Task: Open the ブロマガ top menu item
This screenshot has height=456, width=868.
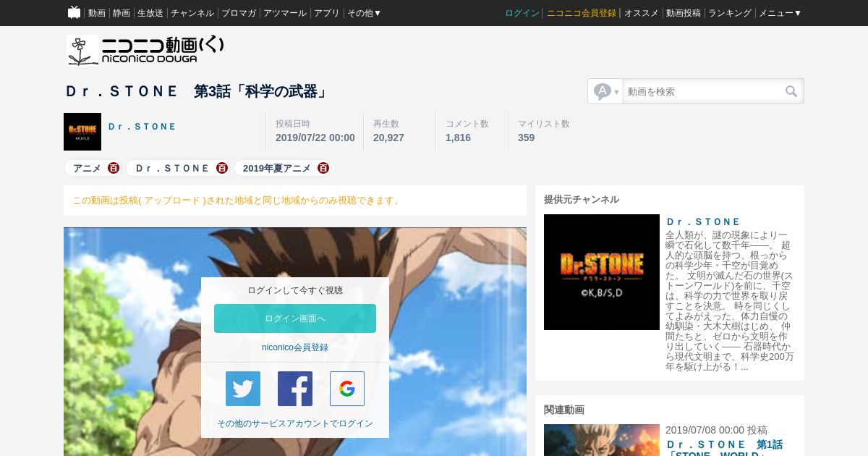Action: (x=239, y=13)
